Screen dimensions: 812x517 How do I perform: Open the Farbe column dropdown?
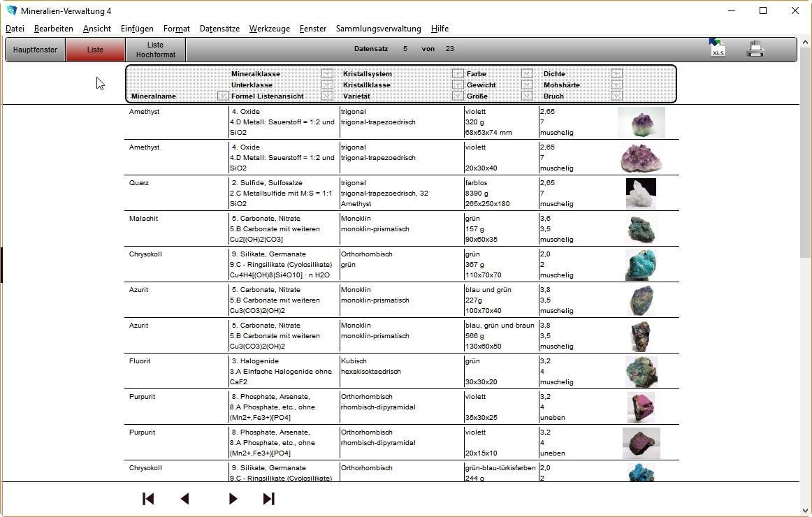click(527, 73)
